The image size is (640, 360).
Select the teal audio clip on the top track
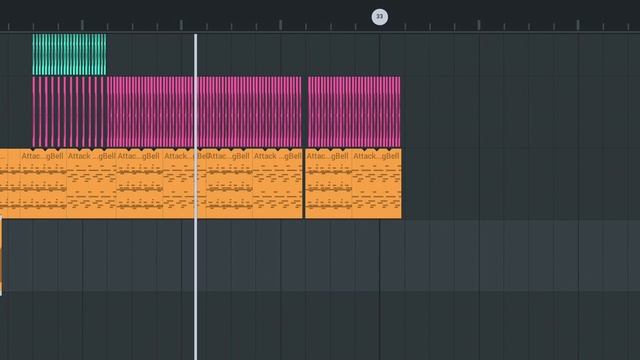69,54
